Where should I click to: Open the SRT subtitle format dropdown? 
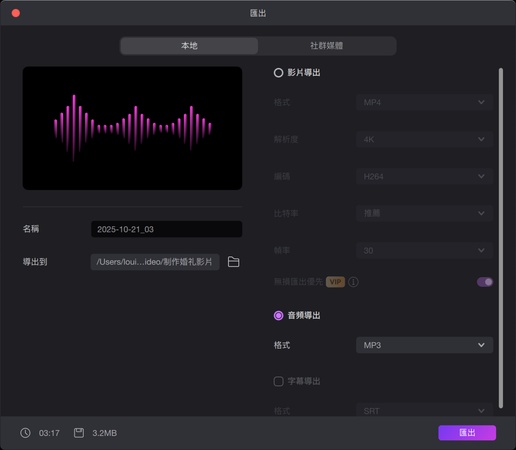click(424, 411)
